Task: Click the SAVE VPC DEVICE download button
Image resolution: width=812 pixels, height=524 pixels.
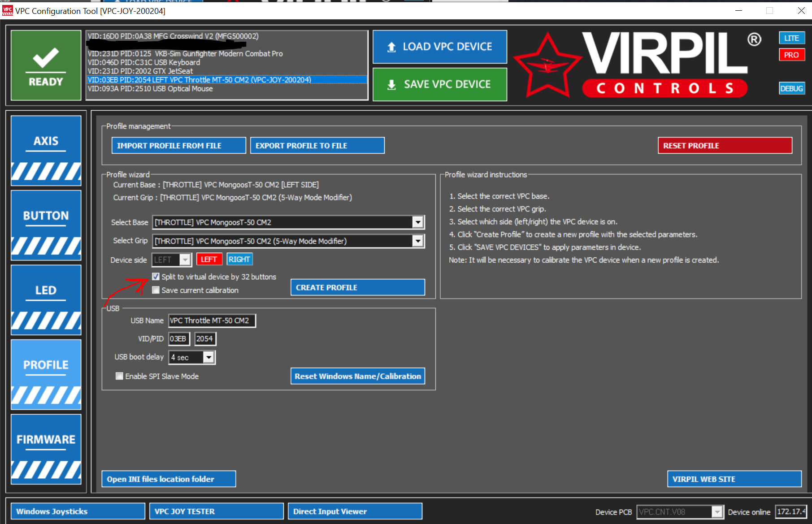Action: point(439,84)
